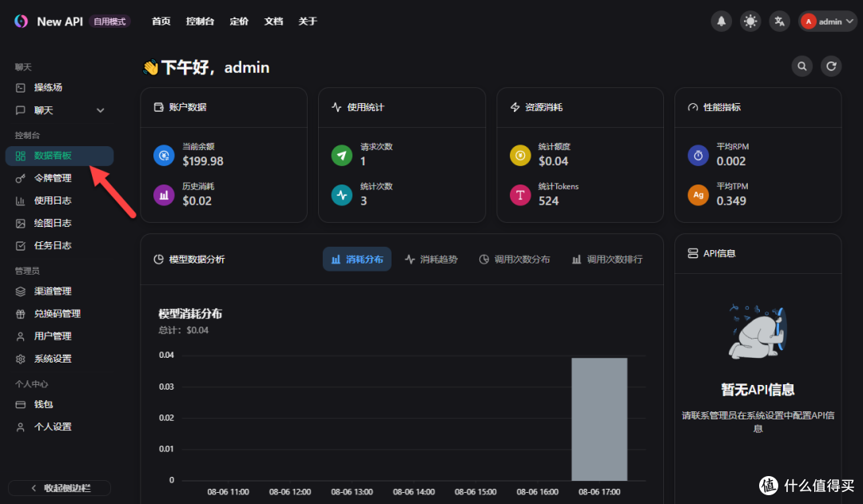Click the 0.002 RPM value

click(x=731, y=161)
